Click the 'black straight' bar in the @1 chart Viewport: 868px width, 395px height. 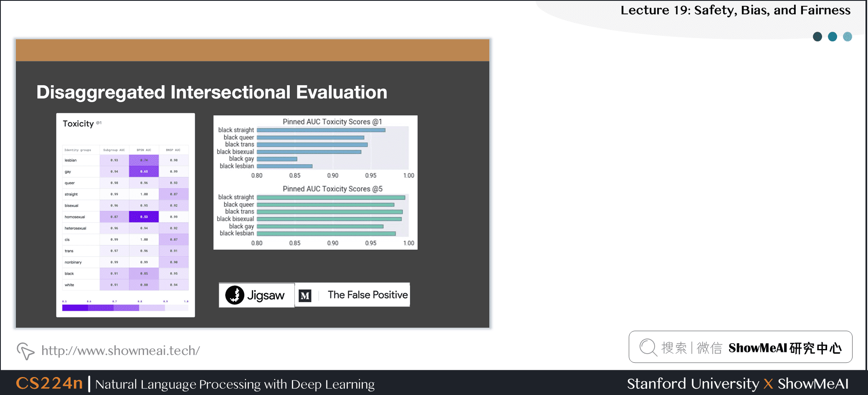(x=321, y=130)
